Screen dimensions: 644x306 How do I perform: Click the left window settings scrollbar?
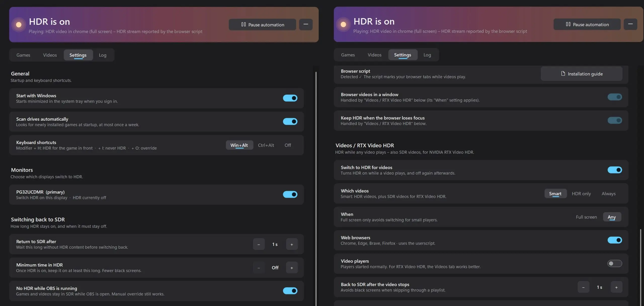tap(316, 189)
